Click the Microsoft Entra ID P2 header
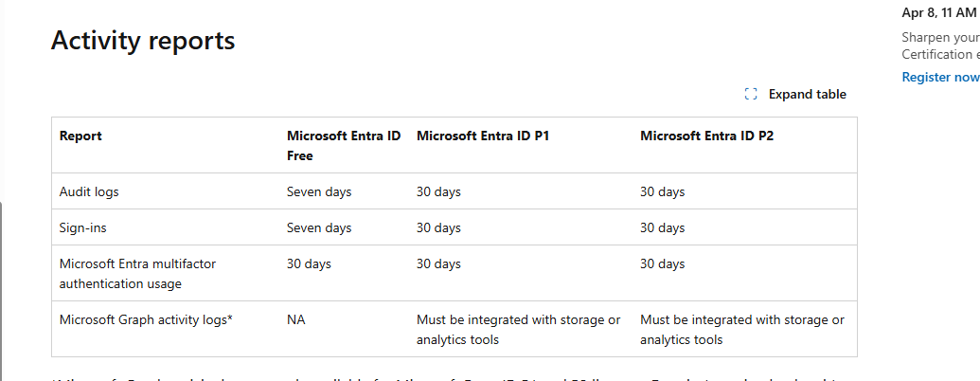Viewport: 980px width, 381px height. click(707, 136)
